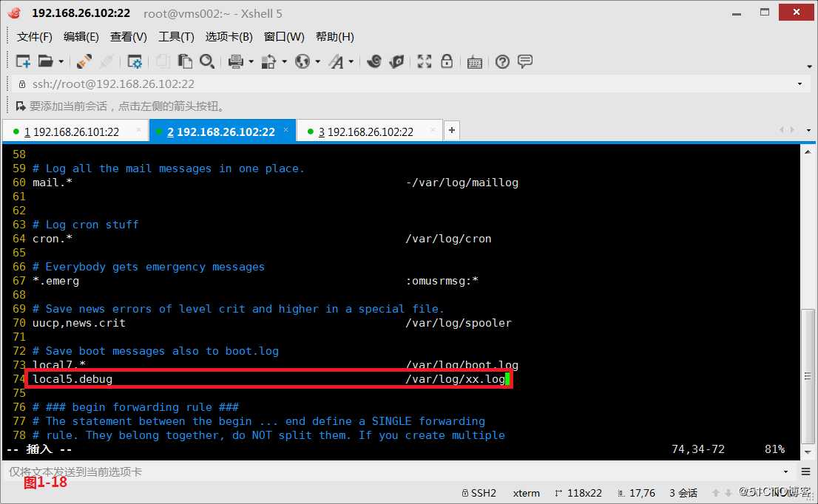
Task: Click the Lock Screen padlock icon
Action: pyautogui.click(x=447, y=61)
